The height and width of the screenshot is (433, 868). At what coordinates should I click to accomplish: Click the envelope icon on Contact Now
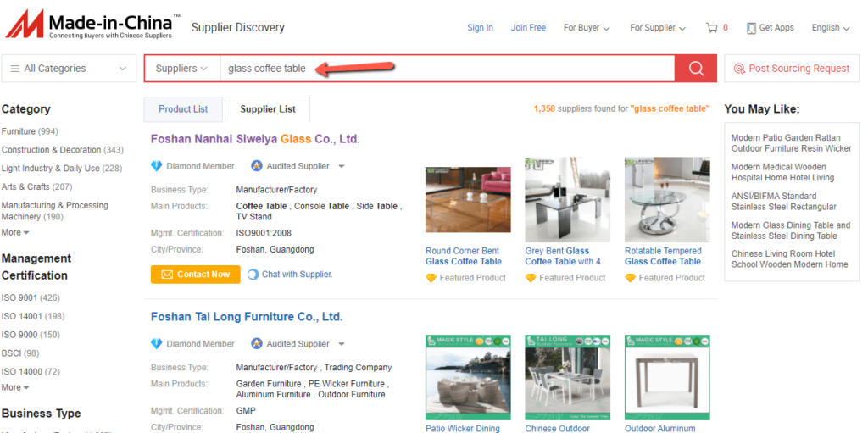[167, 275]
